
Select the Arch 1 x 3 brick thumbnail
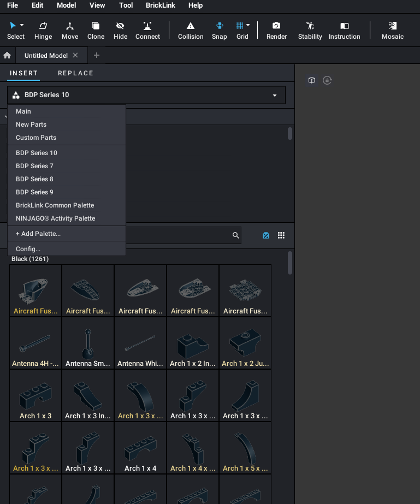click(x=36, y=395)
